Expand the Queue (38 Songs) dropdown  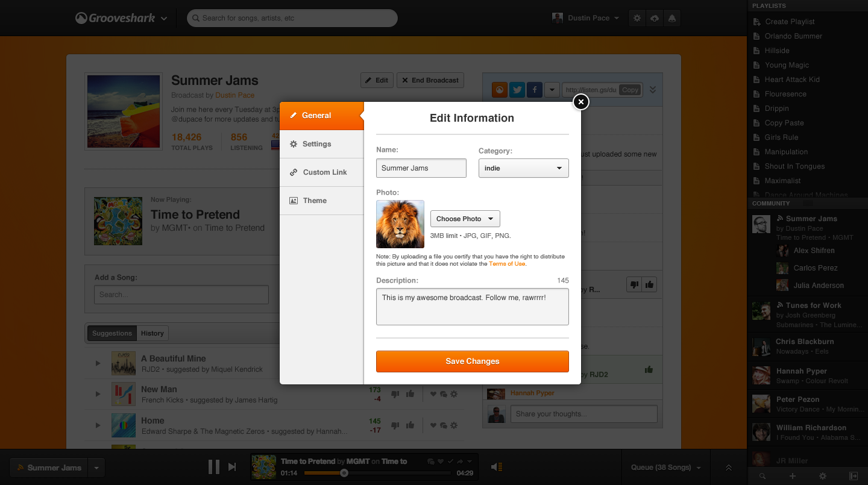click(666, 468)
